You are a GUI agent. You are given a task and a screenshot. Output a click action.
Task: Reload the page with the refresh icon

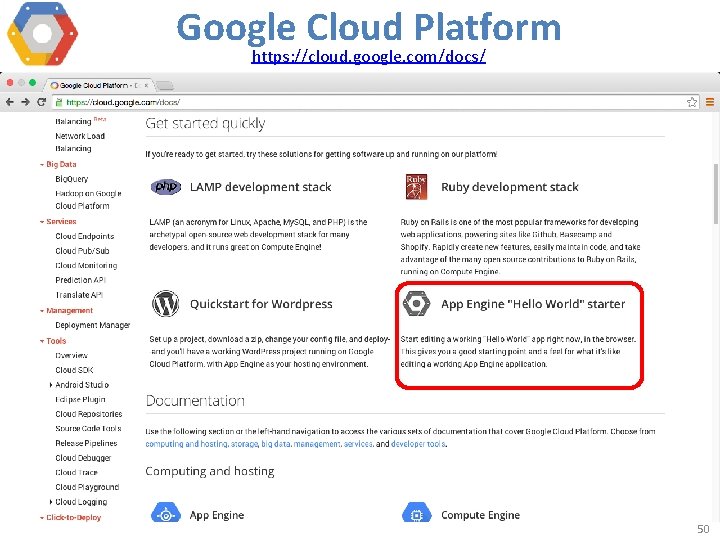tap(41, 102)
